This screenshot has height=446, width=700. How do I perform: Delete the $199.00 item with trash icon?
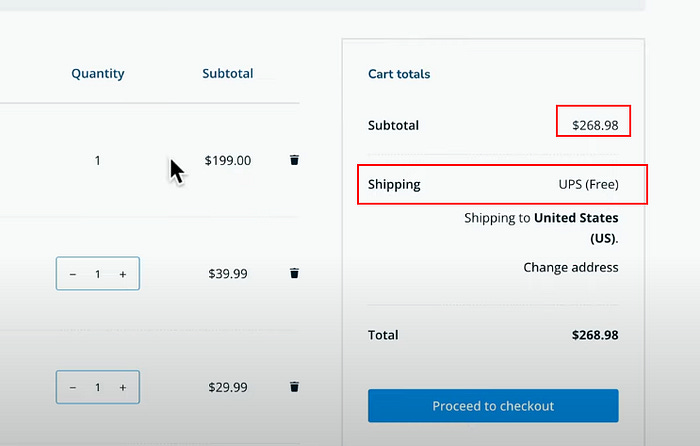click(294, 160)
